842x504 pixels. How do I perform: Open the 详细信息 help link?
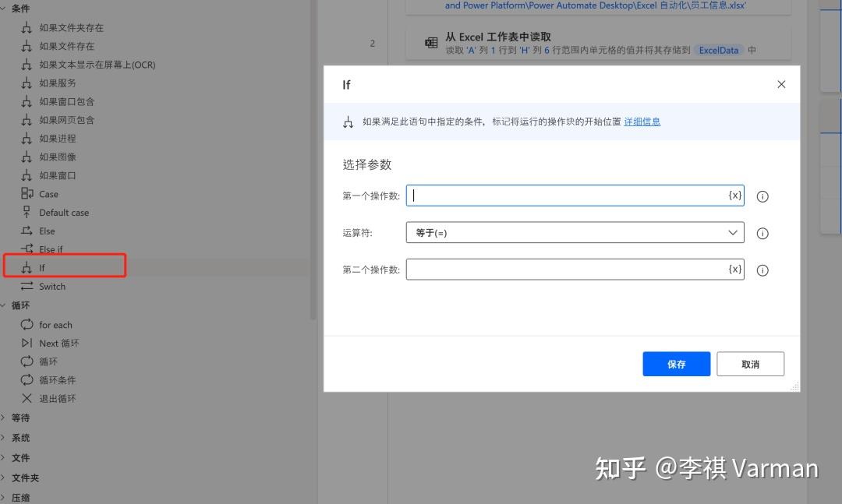(641, 122)
